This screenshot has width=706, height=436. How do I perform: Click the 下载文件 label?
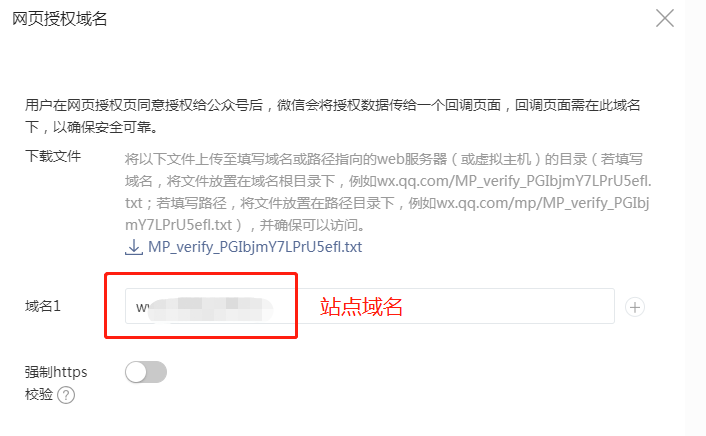point(53,156)
